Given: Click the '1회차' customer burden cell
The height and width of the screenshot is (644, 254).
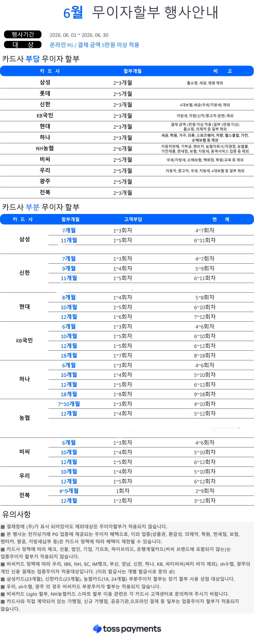Looking at the screenshot, I should coord(123,491).
